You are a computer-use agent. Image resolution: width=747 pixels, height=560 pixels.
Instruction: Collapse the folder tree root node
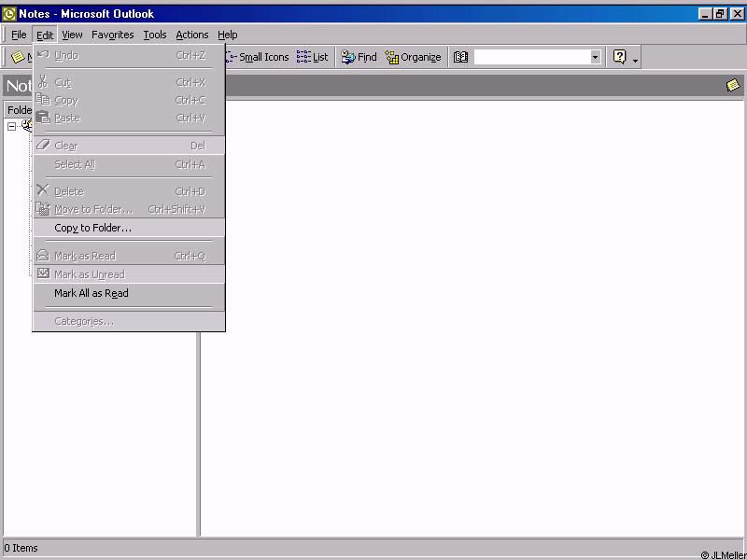pos(11,126)
